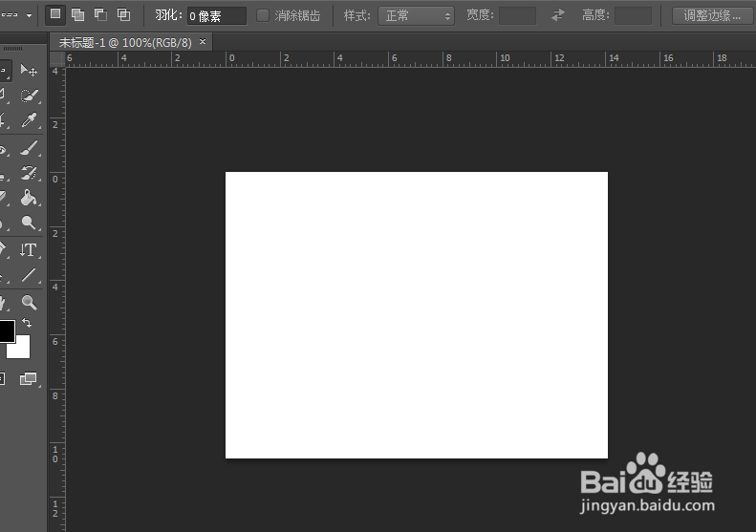Open the white background color swatch
The image size is (756, 532).
coord(22,350)
